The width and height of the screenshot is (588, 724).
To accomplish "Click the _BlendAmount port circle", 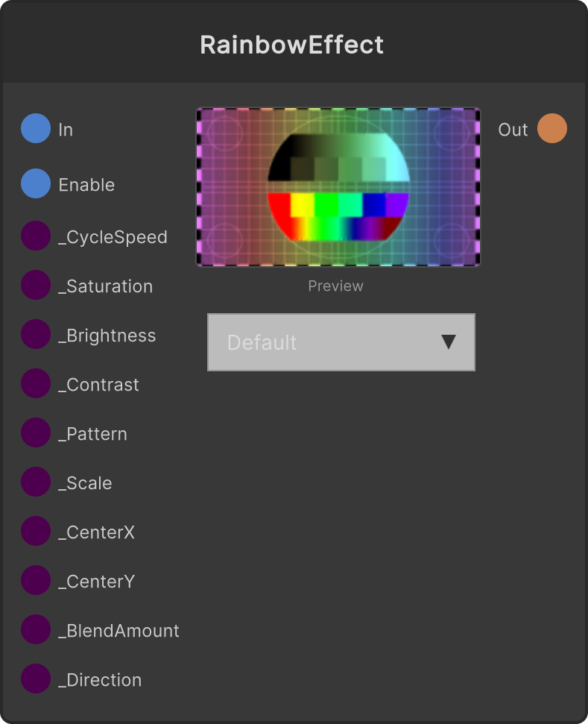I will (x=36, y=629).
